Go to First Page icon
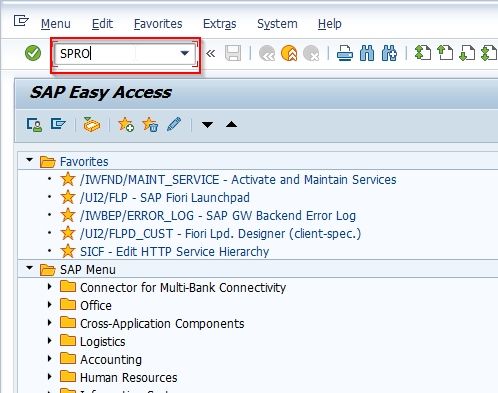The width and height of the screenshot is (498, 393). coord(423,53)
